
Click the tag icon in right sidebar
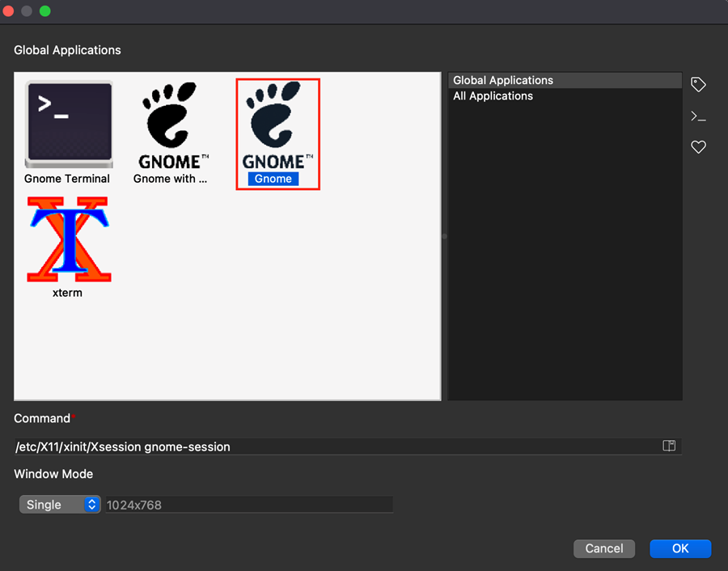[698, 84]
